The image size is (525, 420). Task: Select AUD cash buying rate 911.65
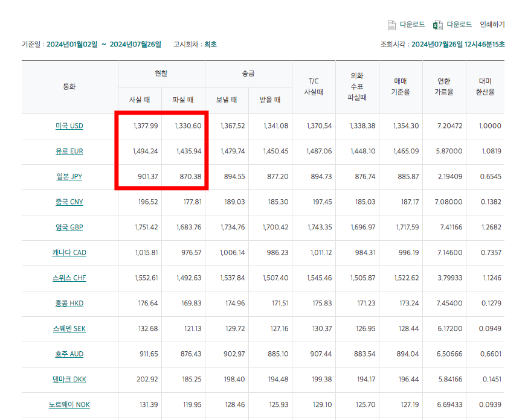(x=149, y=354)
